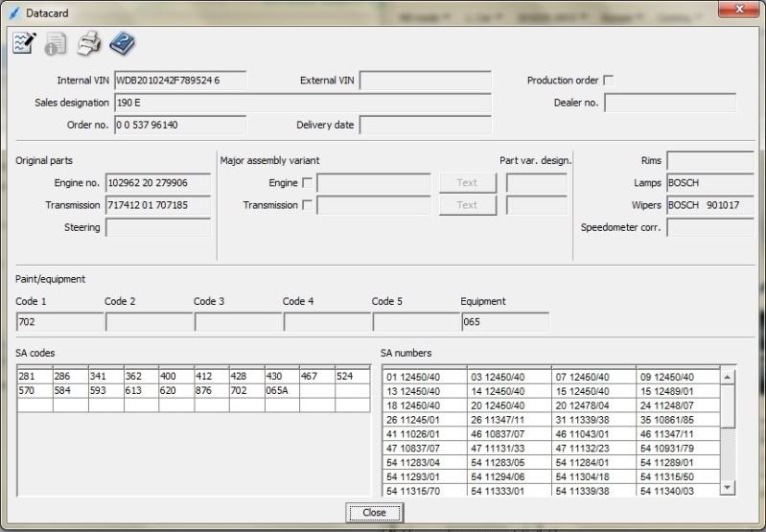Click the Sales designation field
The image size is (766, 532).
coord(303,103)
